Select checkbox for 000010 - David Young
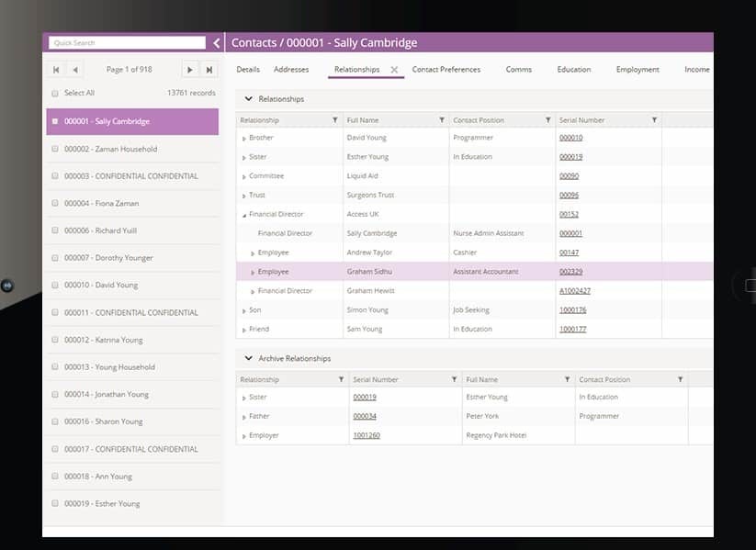The width and height of the screenshot is (756, 550). (x=55, y=285)
